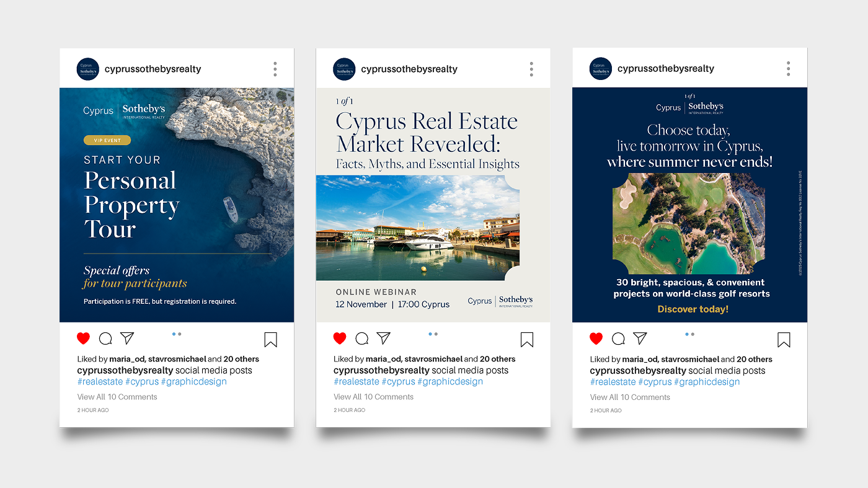Select '2 HOUR AGO' timestamp under the webinar post
Viewport: 868px width, 488px height.
coord(349,410)
